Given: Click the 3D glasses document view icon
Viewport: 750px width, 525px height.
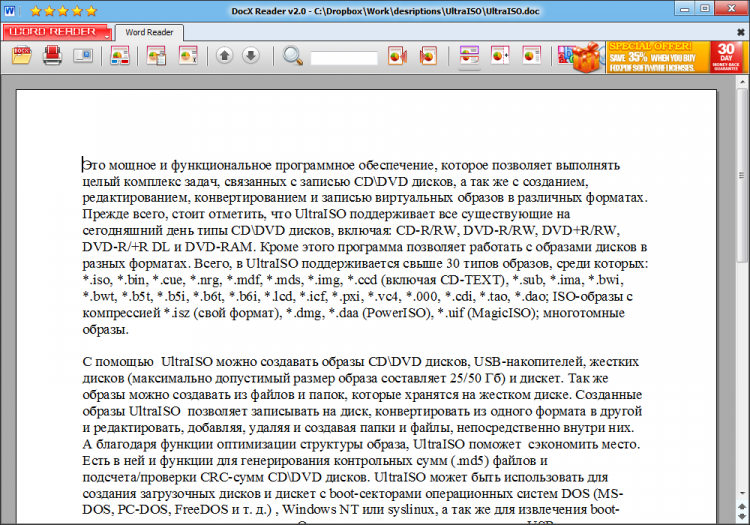Looking at the screenshot, I should click(x=121, y=56).
